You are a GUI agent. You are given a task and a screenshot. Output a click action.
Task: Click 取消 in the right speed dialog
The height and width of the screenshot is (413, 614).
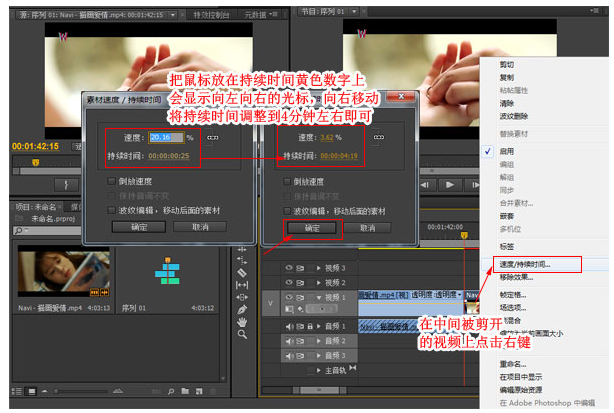click(367, 228)
